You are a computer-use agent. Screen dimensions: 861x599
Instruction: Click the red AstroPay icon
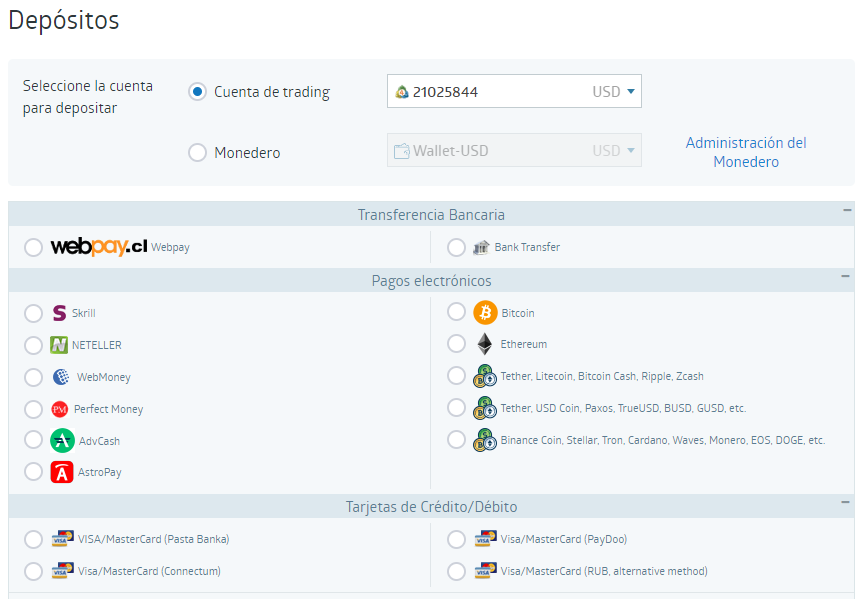pos(62,472)
